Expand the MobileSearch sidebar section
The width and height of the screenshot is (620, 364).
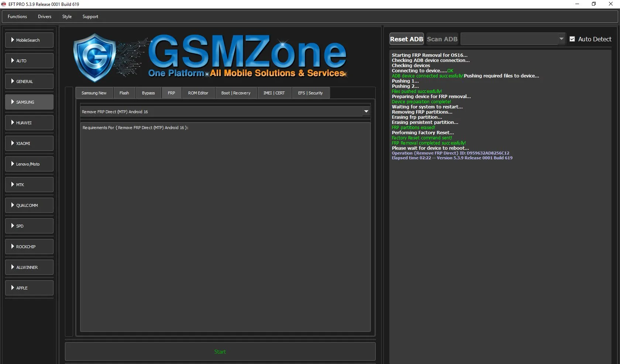tap(29, 40)
